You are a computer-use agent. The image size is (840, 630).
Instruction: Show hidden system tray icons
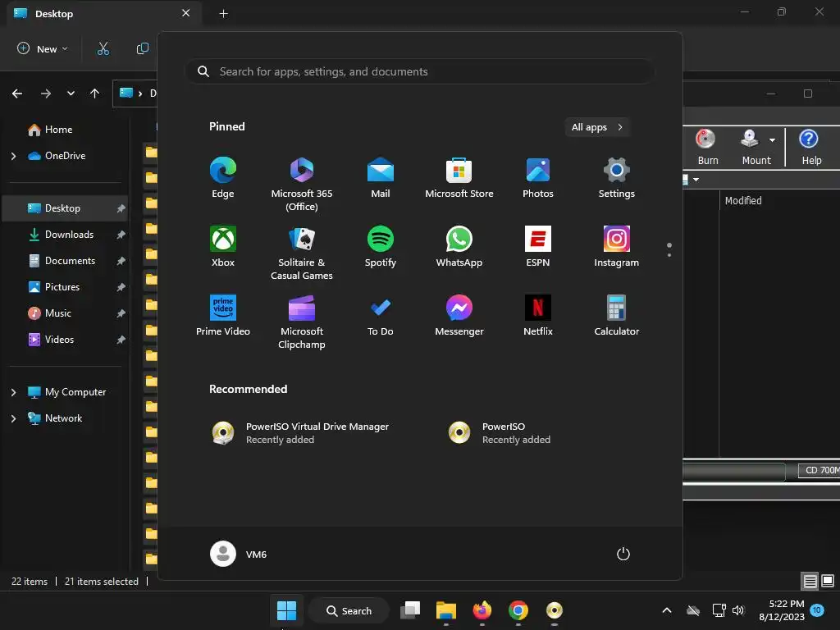coord(666,610)
